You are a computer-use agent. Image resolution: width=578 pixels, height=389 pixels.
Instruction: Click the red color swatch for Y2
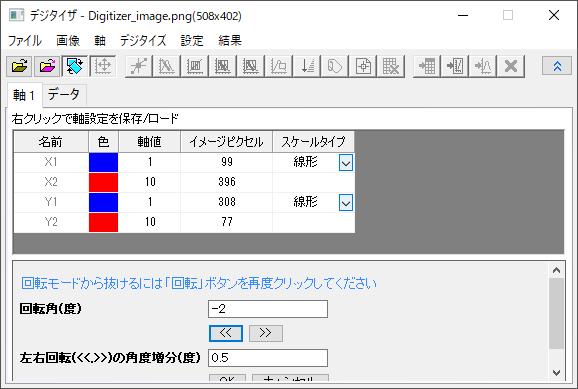click(x=103, y=222)
